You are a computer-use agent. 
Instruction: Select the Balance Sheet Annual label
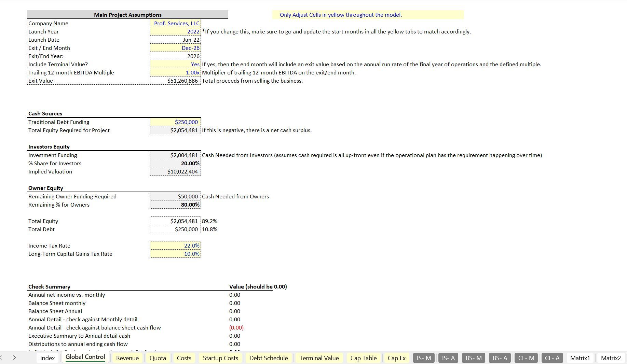tap(55, 311)
